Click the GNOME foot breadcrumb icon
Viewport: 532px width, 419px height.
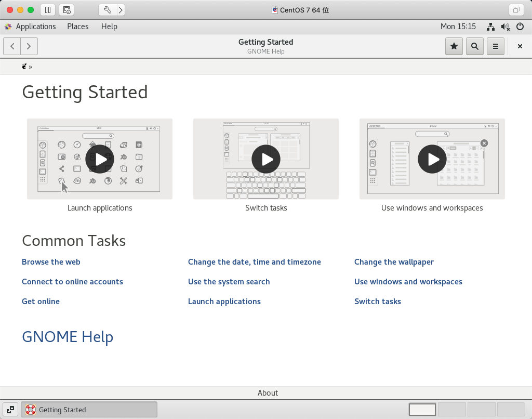(24, 67)
